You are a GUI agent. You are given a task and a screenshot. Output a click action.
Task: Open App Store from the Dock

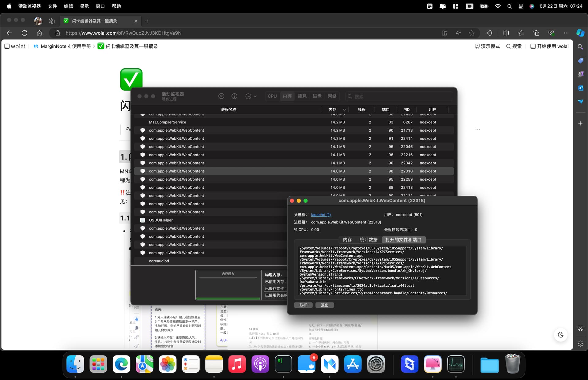(353, 364)
